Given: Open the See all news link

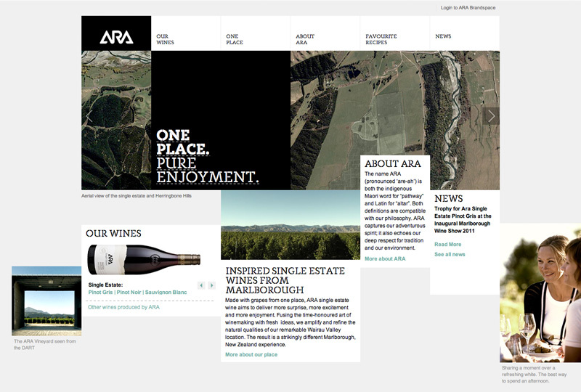Looking at the screenshot, I should tap(450, 254).
